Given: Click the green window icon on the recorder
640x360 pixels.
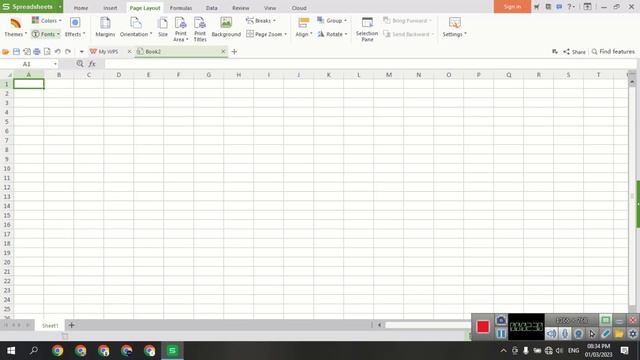Looking at the screenshot, I should [x=605, y=320].
